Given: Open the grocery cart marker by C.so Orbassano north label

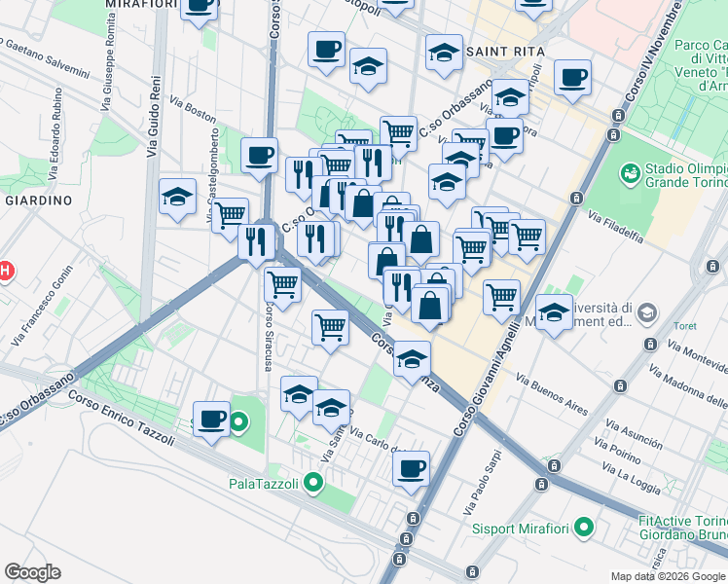Looking at the screenshot, I should click(x=398, y=138).
